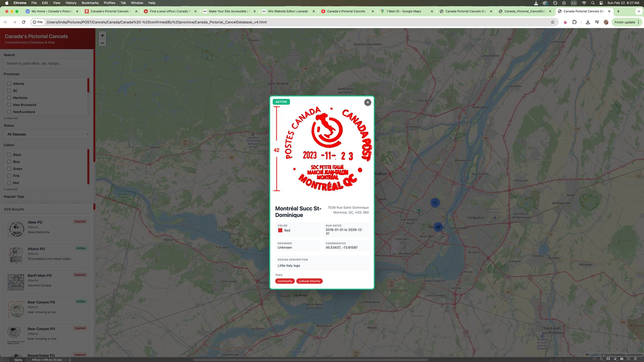The image size is (644, 362).
Task: Tick the Manitoba checkbox
Action: pos(9,98)
